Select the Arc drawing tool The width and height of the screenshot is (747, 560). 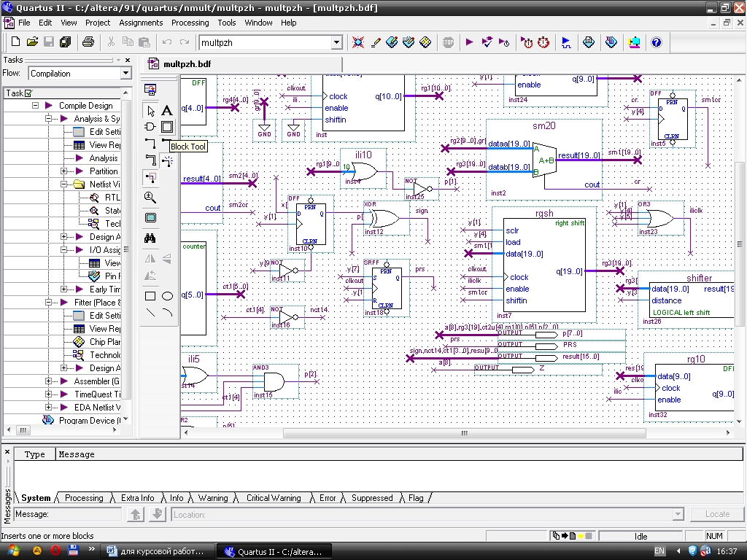point(167,313)
